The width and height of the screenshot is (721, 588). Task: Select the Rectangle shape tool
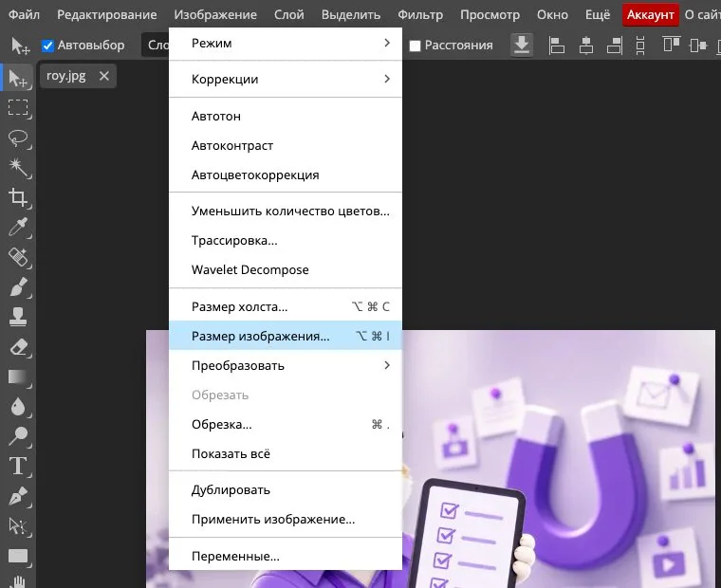pyautogui.click(x=18, y=557)
